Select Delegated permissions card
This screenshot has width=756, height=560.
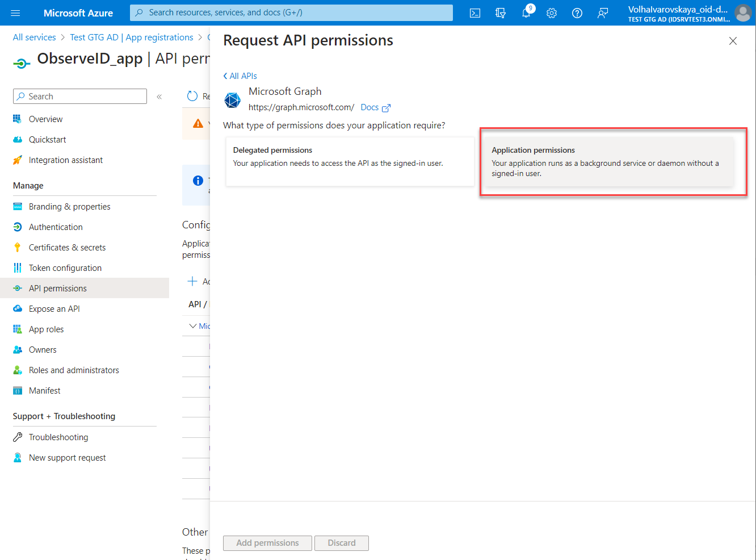point(350,162)
